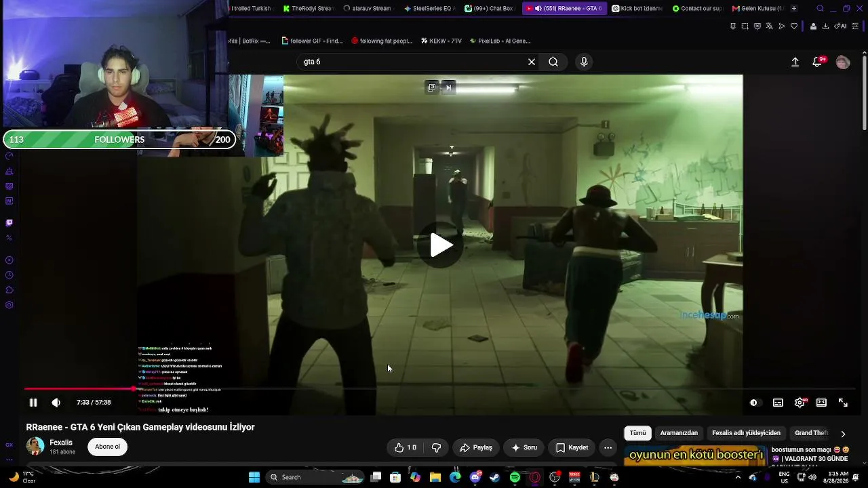Image resolution: width=868 pixels, height=488 pixels.
Task: Open the 'following fat peopl...' bookmark
Action: tap(382, 41)
